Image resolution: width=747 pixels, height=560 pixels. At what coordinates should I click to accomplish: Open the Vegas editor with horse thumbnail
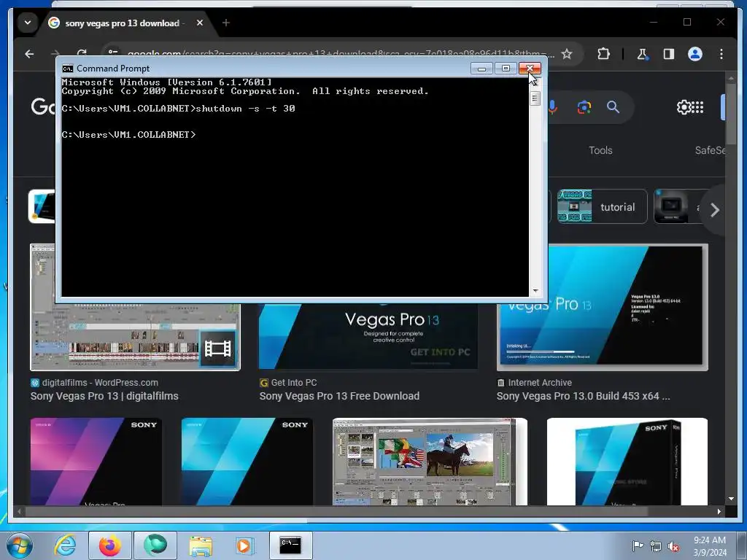430,461
